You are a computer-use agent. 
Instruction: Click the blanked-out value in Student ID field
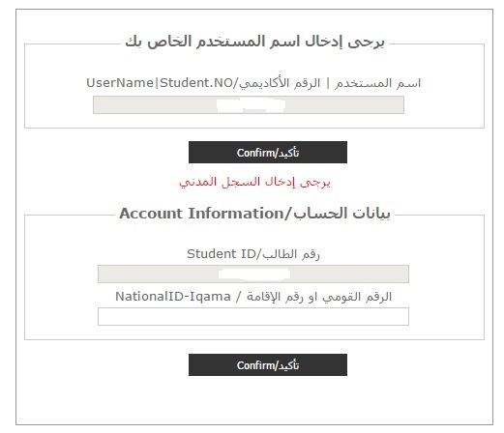click(x=254, y=274)
